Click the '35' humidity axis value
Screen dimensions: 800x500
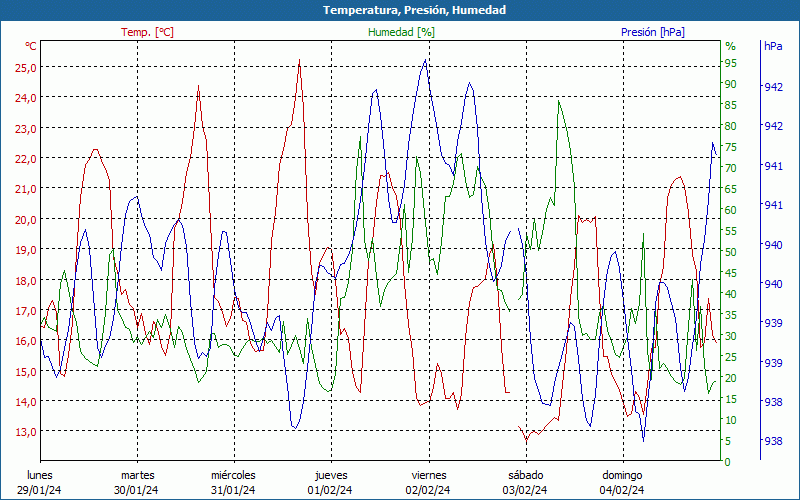coord(731,315)
